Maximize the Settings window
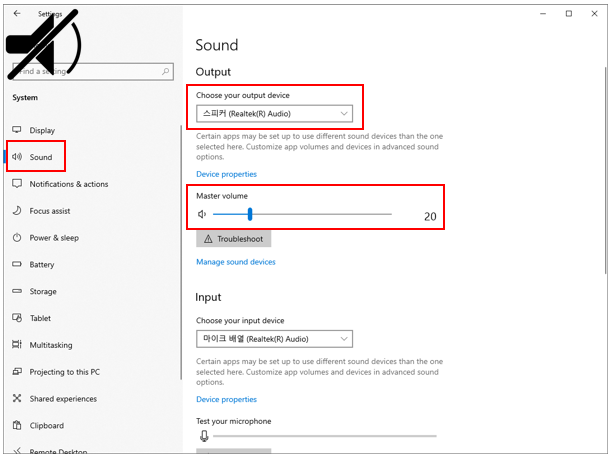 (569, 14)
